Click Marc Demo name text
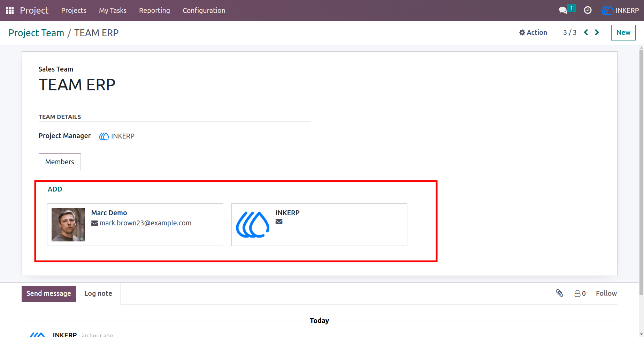The image size is (644, 337). 109,213
